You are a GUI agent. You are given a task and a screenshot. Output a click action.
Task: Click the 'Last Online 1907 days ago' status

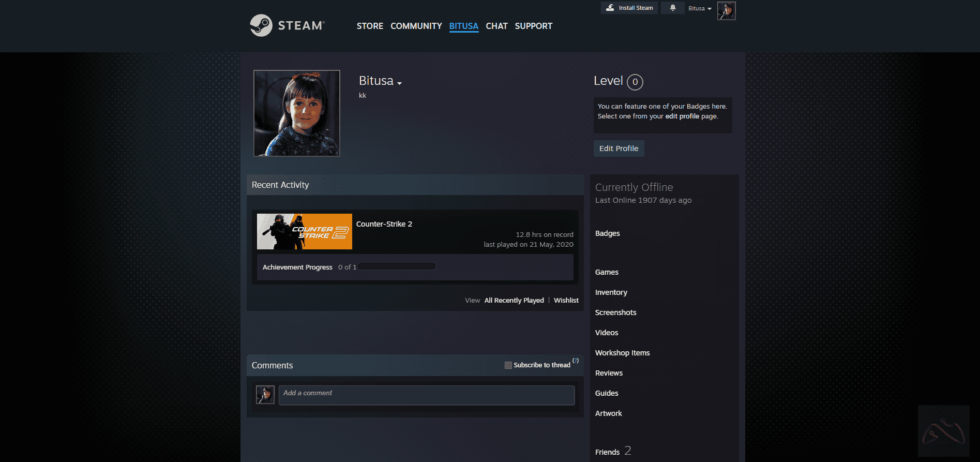pyautogui.click(x=643, y=200)
